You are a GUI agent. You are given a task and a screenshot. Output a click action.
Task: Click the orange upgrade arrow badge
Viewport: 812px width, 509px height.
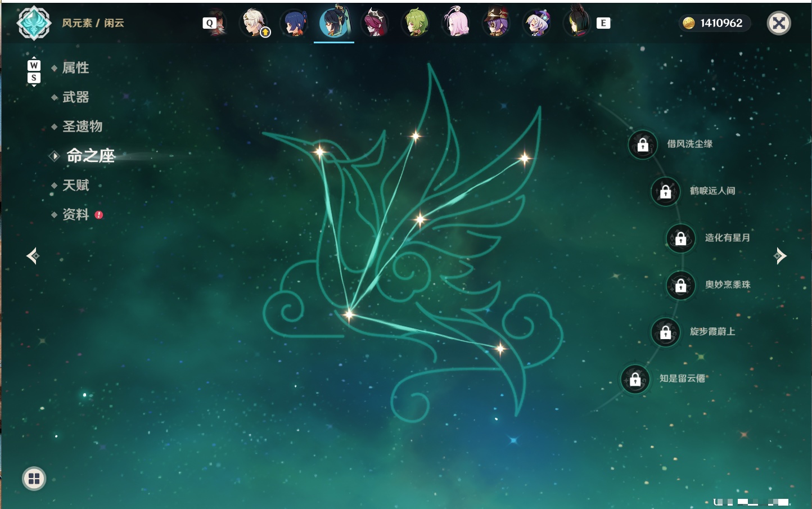click(265, 33)
